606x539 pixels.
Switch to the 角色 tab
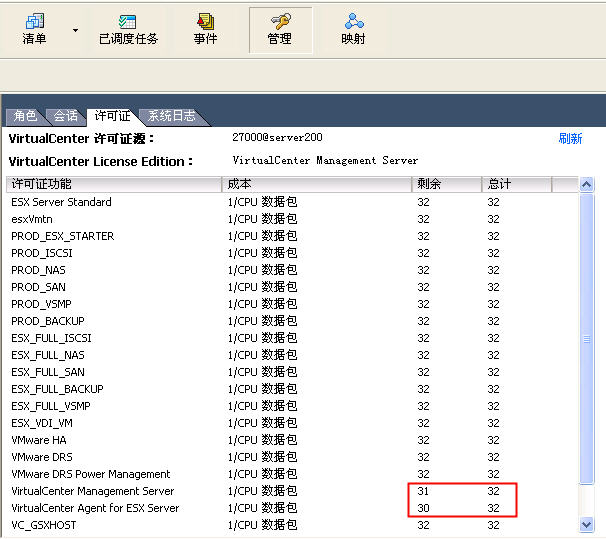click(x=26, y=116)
